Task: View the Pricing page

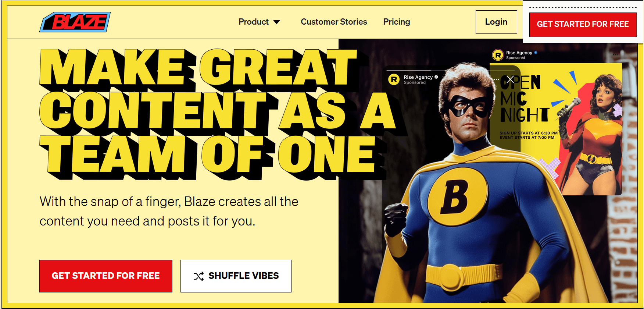Action: point(397,22)
